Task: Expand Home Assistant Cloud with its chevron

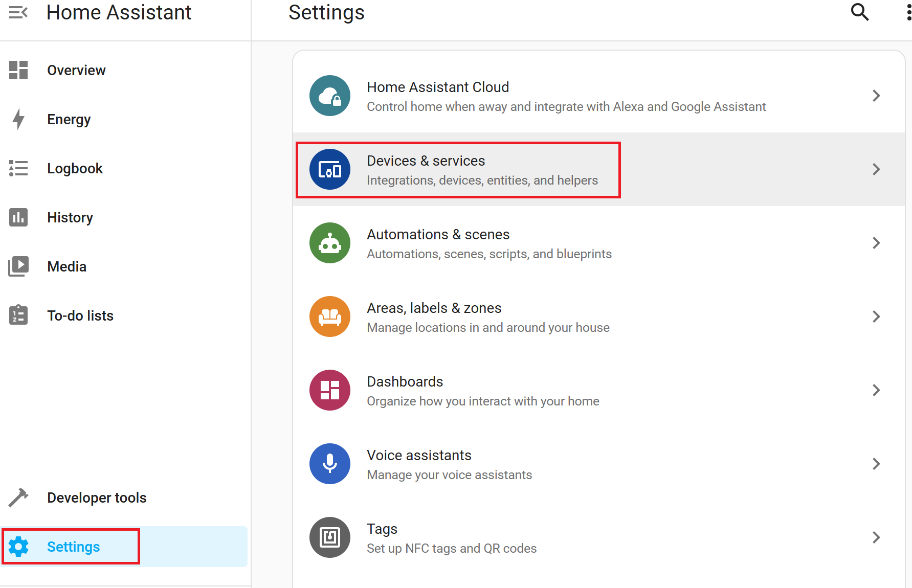Action: coord(876,96)
